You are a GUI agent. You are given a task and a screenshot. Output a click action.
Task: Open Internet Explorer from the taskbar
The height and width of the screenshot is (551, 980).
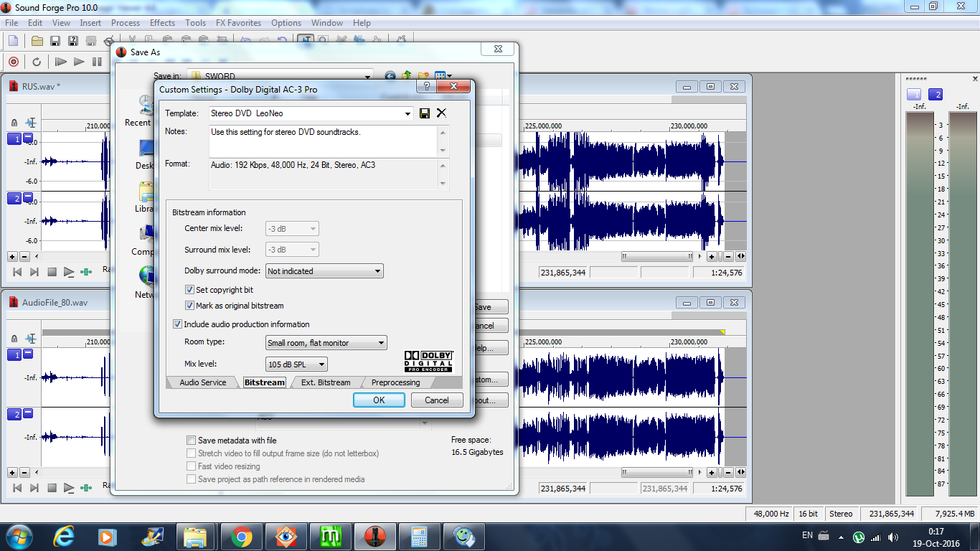pyautogui.click(x=63, y=536)
